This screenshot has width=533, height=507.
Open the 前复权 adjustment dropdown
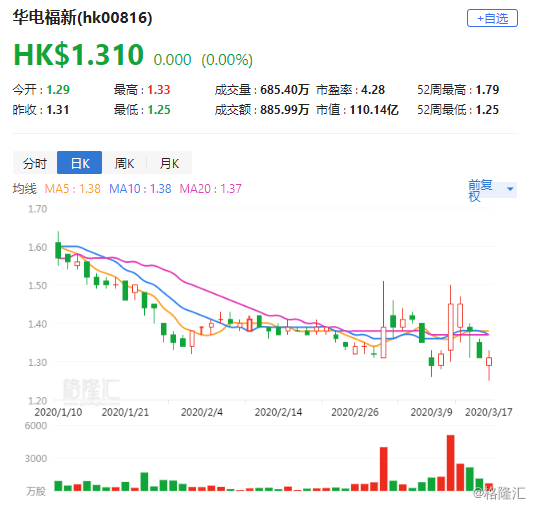coord(493,190)
